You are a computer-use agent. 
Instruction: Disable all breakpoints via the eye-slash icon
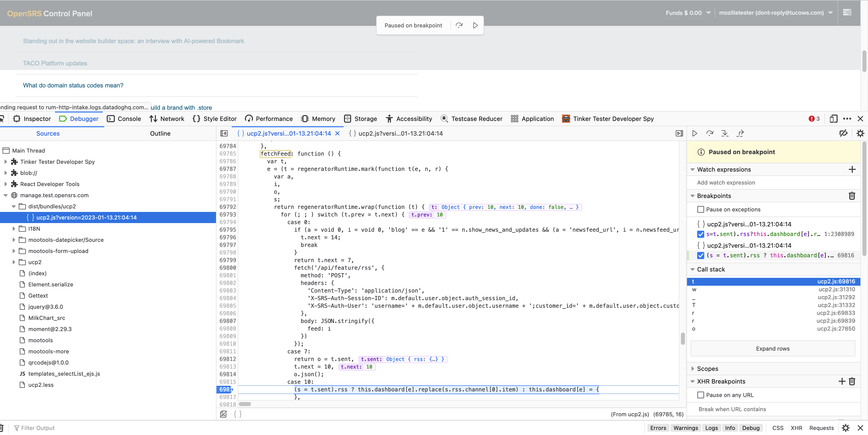[844, 133]
